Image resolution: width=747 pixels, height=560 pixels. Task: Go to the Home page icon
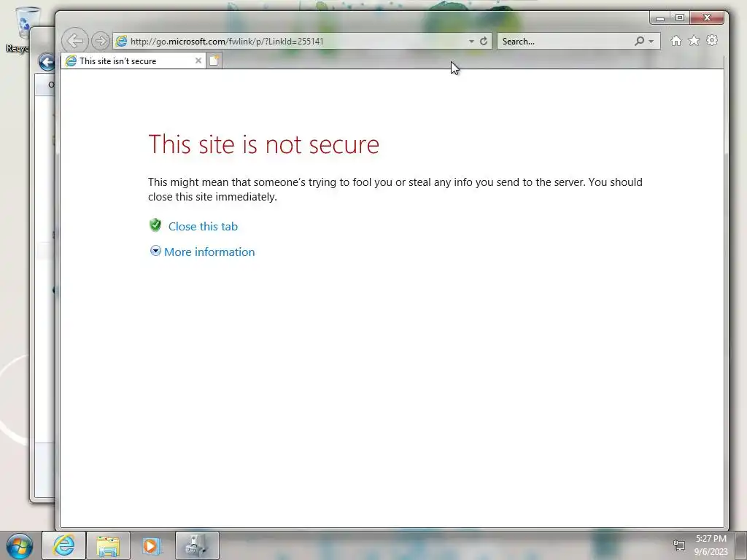coord(676,41)
